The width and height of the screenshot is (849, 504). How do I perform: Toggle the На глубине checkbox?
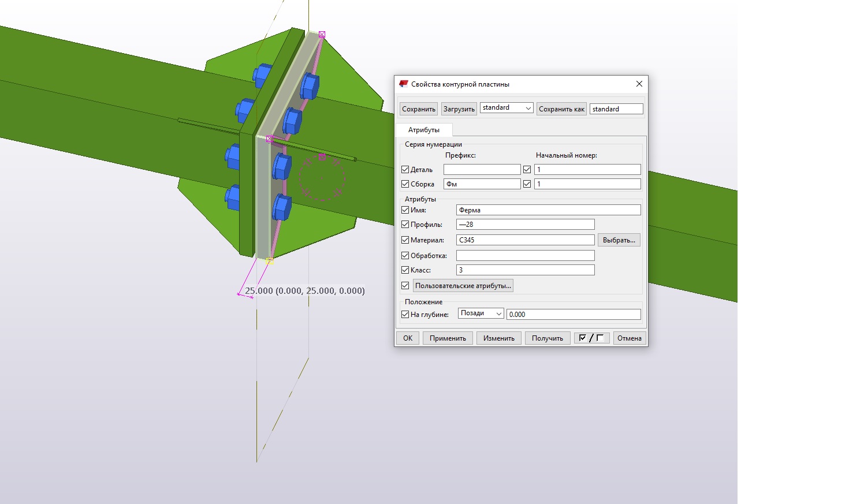405,315
